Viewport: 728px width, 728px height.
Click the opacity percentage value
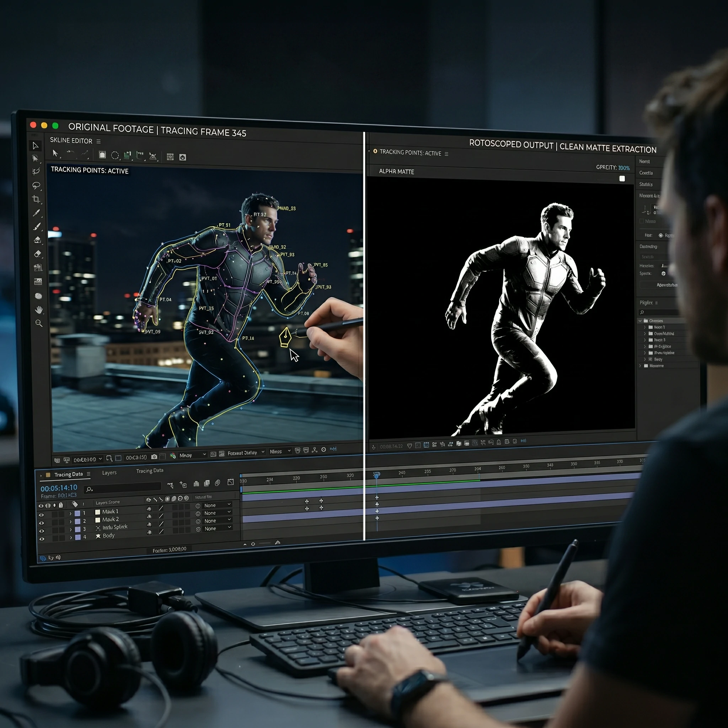pyautogui.click(x=624, y=168)
